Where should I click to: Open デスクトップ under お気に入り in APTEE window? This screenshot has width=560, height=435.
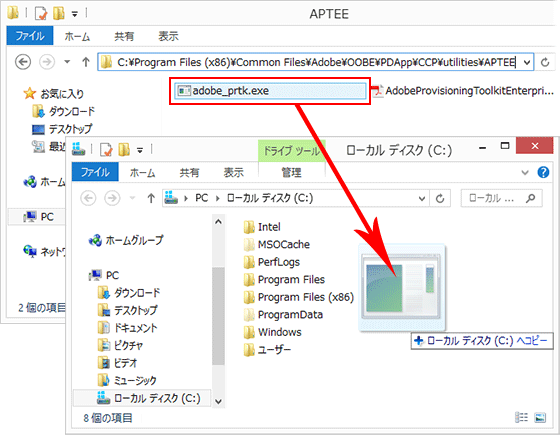point(62,129)
